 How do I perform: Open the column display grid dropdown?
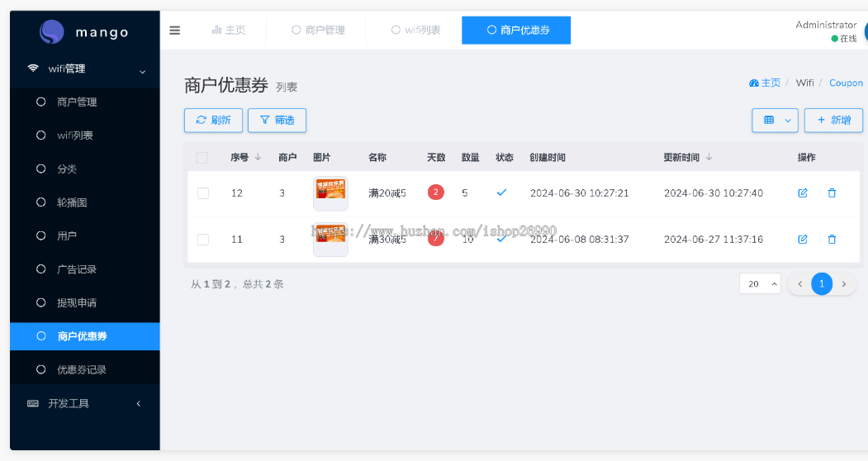coord(775,121)
